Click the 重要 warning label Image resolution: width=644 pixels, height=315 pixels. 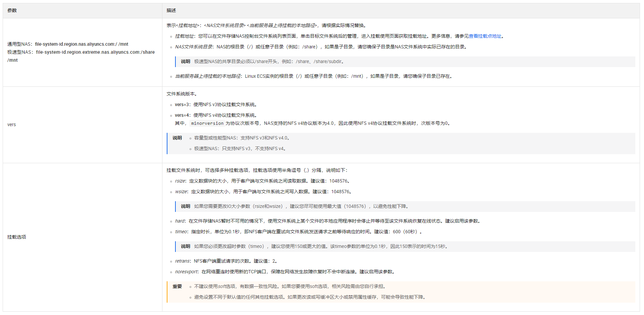pyautogui.click(x=177, y=286)
